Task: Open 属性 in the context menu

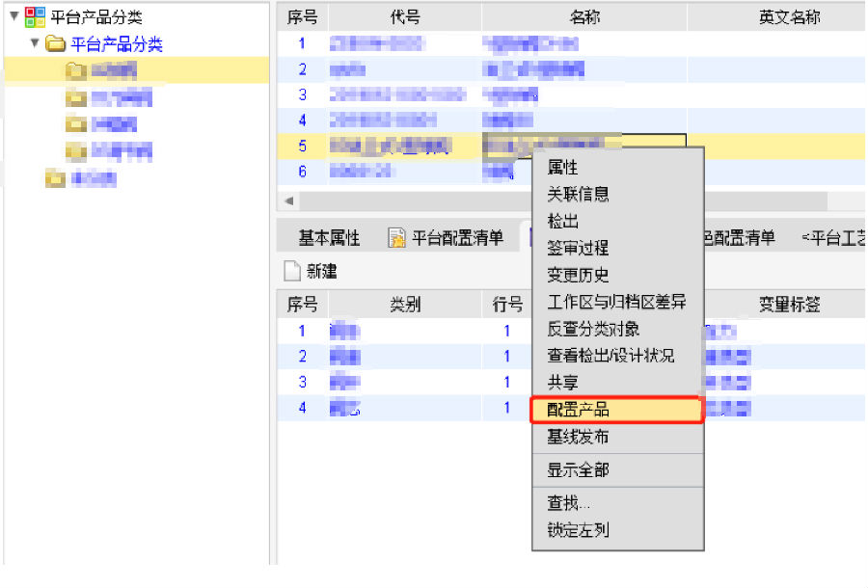Action: coord(562,167)
